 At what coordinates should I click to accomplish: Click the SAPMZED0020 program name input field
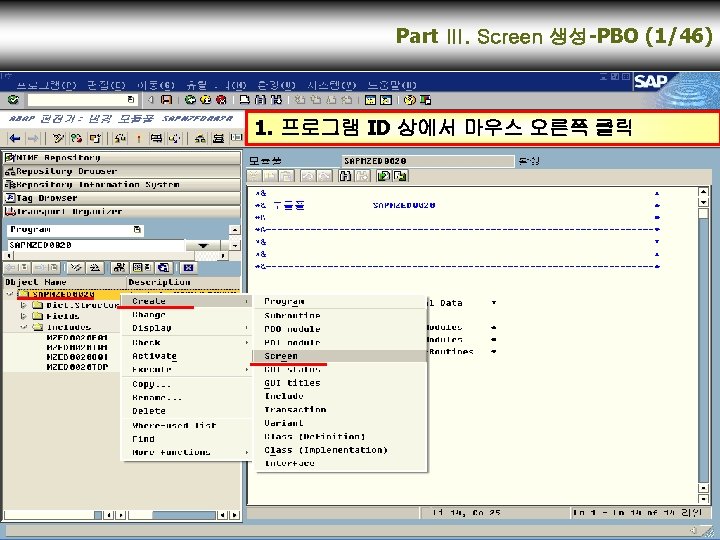[96, 245]
